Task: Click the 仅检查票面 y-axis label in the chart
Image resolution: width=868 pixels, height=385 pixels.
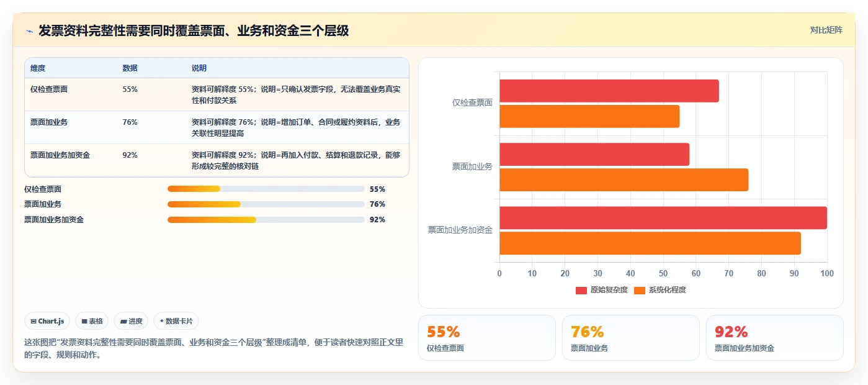Action: pyautogui.click(x=472, y=102)
